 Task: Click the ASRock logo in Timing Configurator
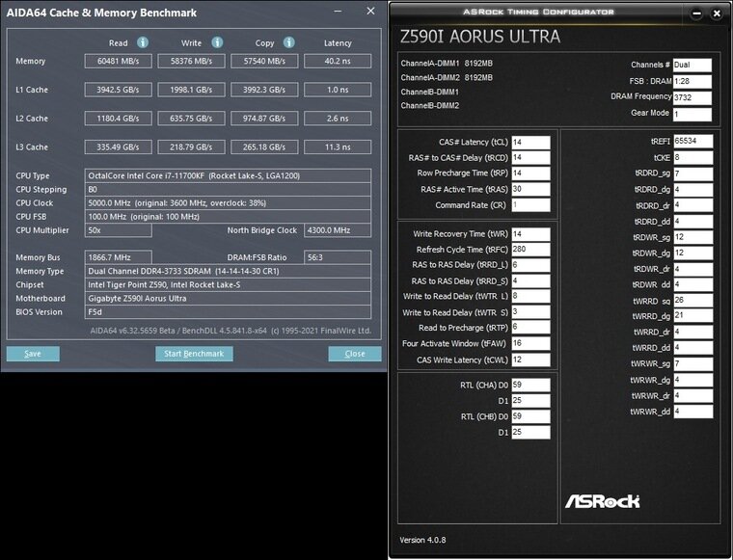(x=603, y=501)
